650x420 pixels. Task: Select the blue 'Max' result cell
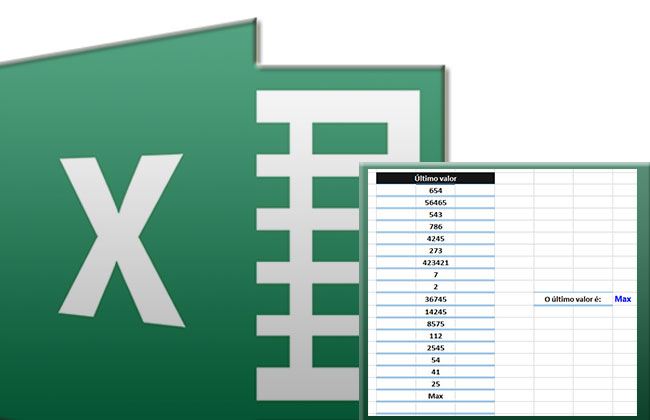pyautogui.click(x=623, y=299)
